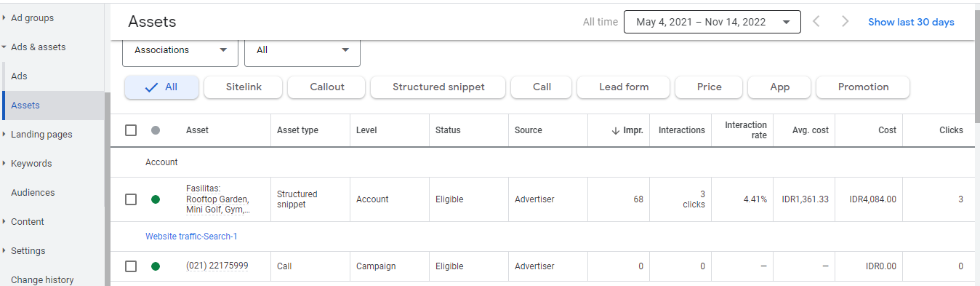
Task: Go to previous date range arrow
Action: 816,22
